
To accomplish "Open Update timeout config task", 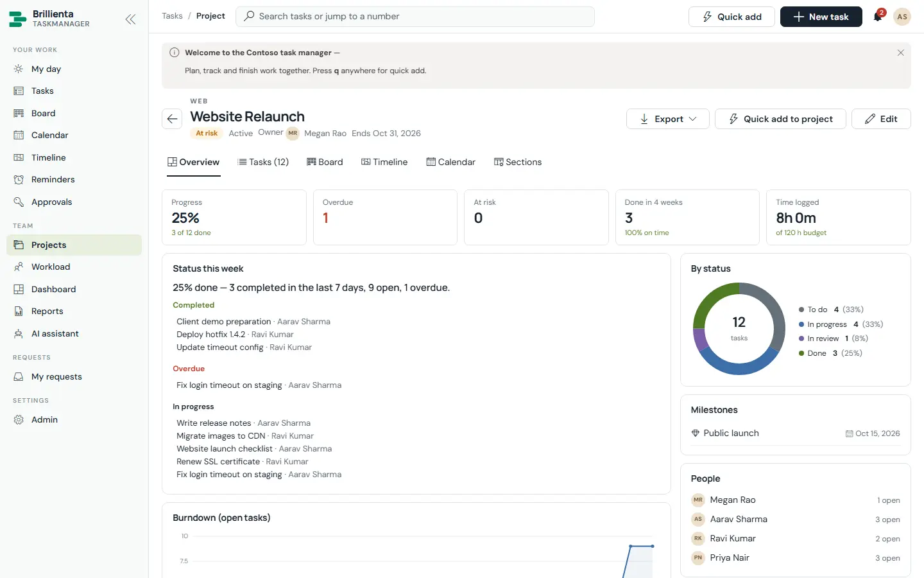I will point(220,347).
